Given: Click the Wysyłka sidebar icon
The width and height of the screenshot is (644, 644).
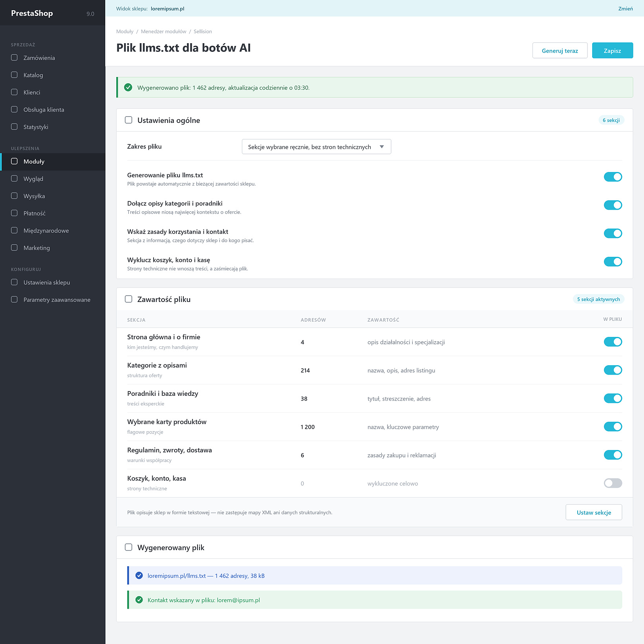Looking at the screenshot, I should pyautogui.click(x=14, y=196).
